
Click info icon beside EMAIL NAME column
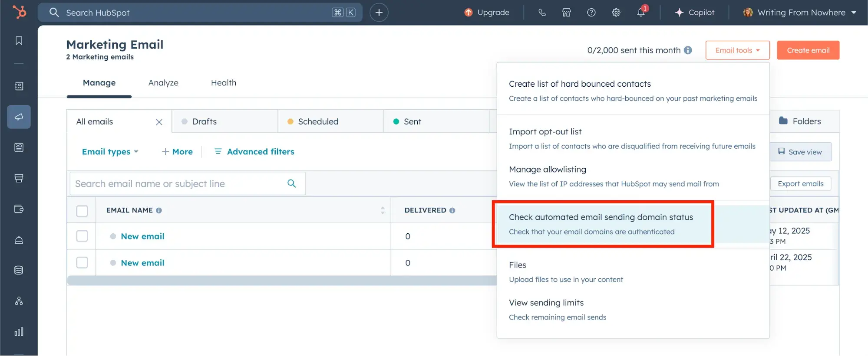159,210
